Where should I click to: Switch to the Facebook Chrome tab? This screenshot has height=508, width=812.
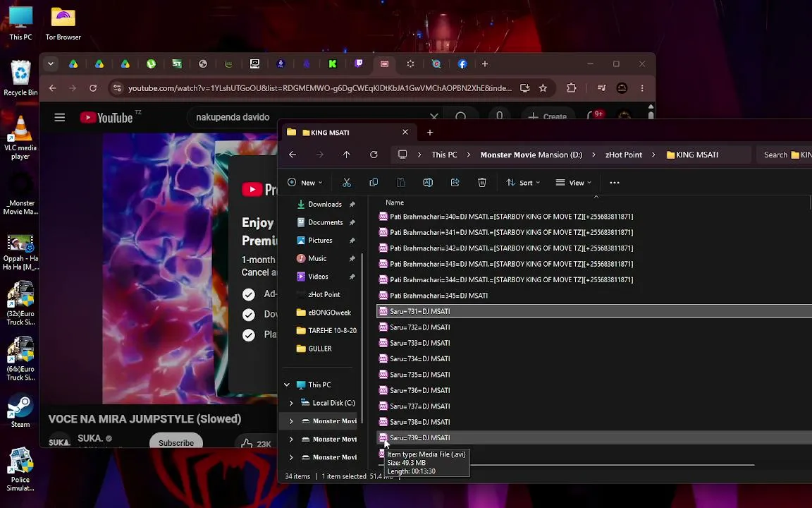462,64
